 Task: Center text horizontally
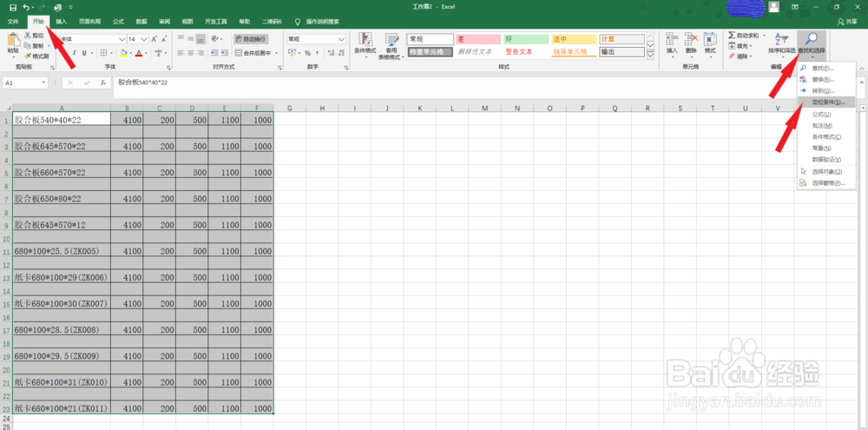[190, 53]
